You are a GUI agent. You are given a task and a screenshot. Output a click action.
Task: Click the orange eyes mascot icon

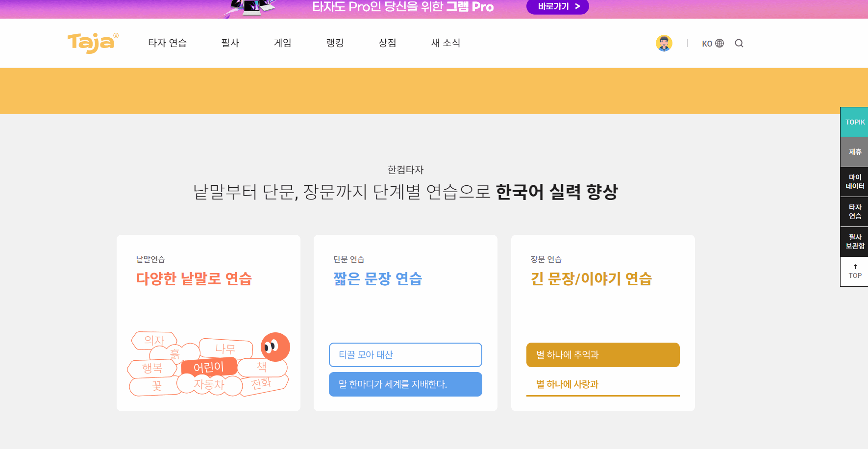coord(275,347)
